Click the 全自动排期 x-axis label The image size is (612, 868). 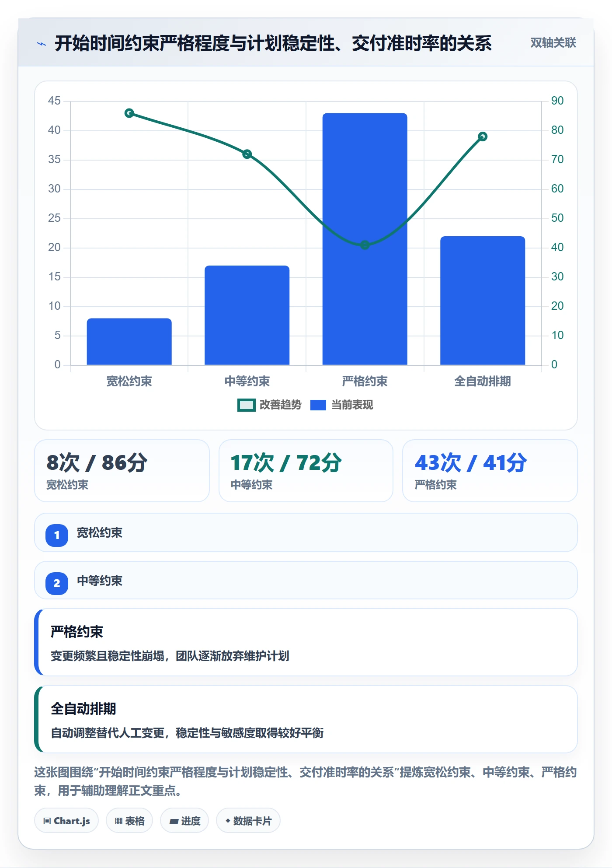point(483,381)
